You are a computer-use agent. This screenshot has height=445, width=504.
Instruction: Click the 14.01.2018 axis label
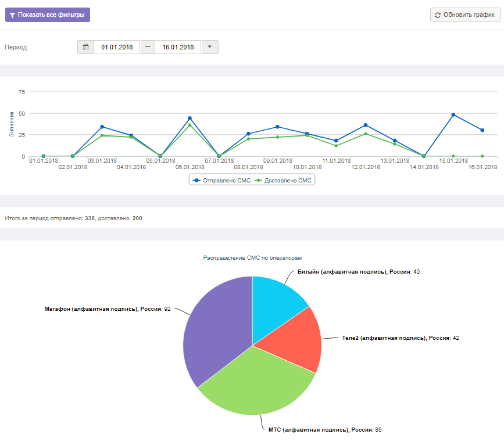[424, 167]
